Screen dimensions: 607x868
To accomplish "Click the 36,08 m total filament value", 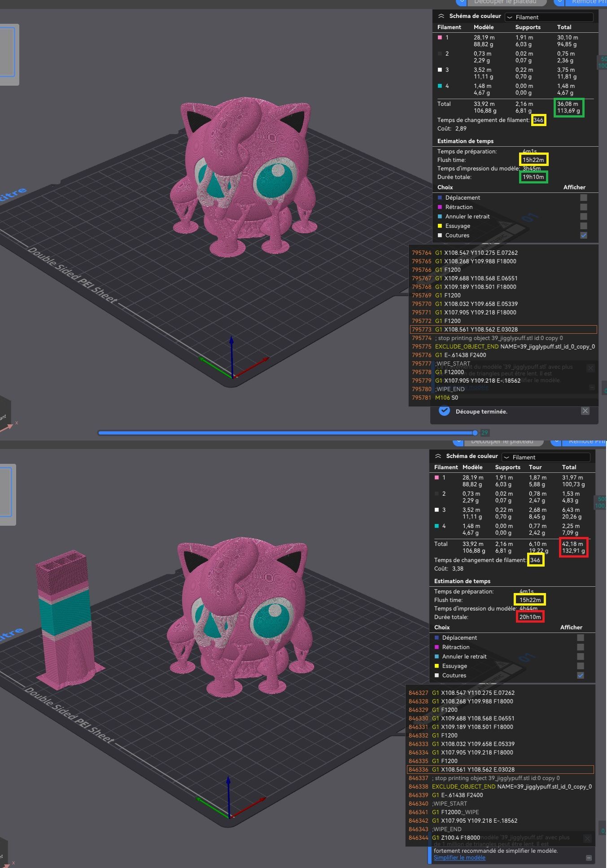I will click(567, 104).
